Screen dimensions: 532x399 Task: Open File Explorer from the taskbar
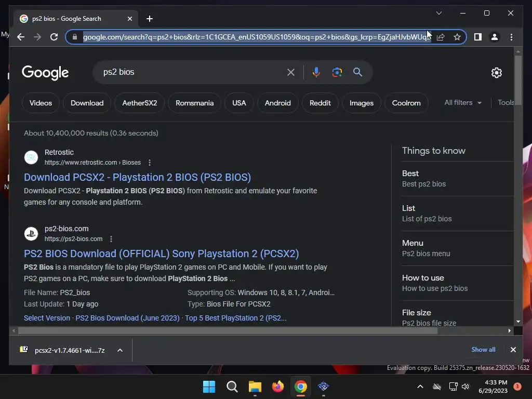click(255, 387)
